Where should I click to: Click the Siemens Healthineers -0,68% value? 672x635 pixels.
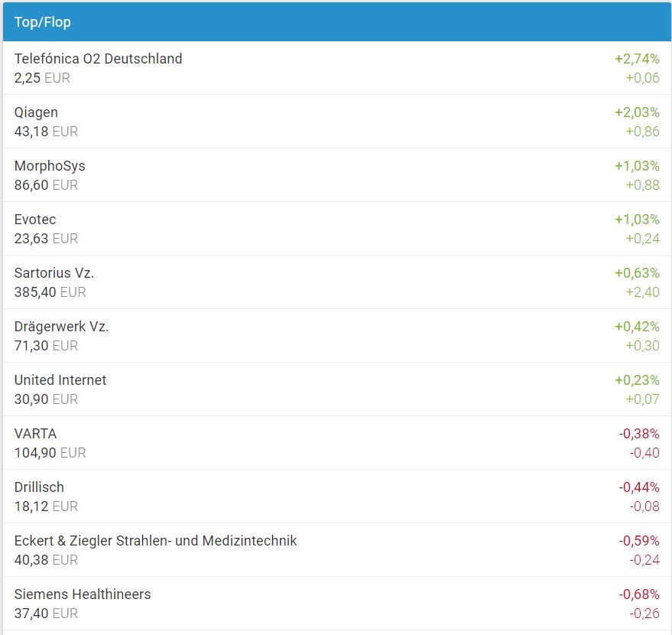click(x=639, y=594)
